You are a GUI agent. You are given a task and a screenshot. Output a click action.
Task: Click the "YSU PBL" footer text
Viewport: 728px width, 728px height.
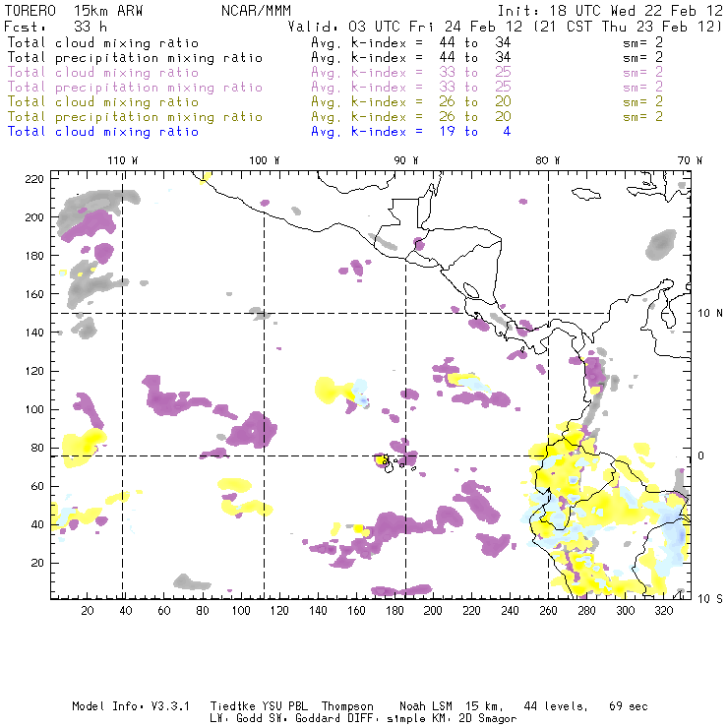(x=284, y=706)
